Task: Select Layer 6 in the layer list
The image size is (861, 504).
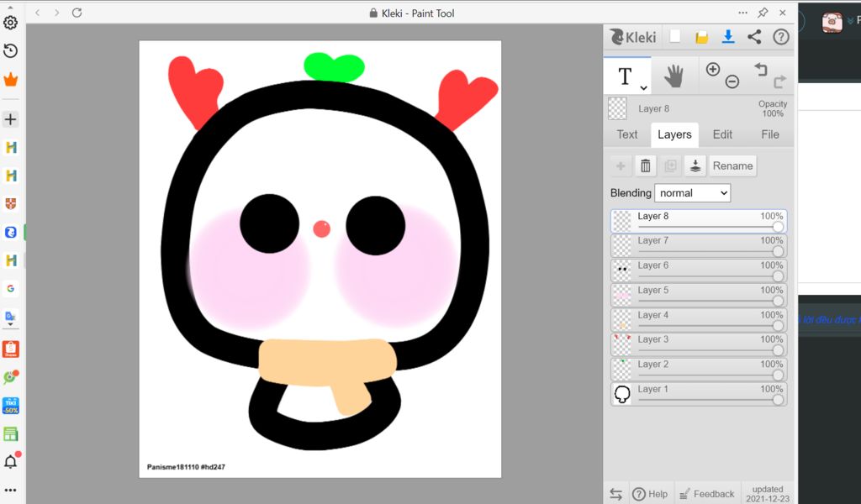Action: (x=699, y=271)
